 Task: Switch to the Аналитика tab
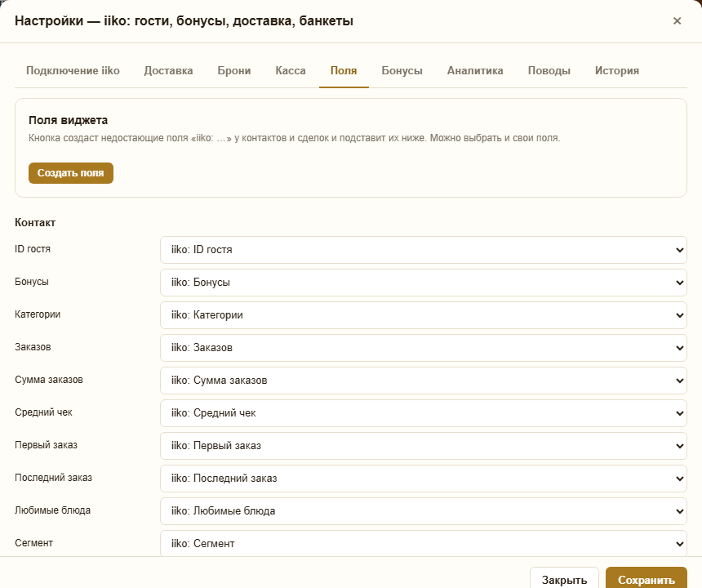pos(475,71)
